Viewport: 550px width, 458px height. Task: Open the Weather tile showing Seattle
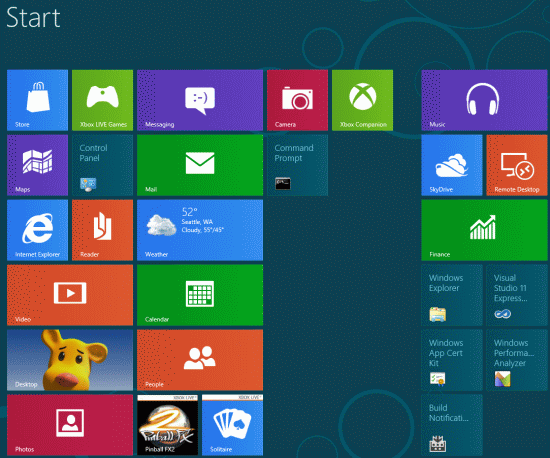pos(200,230)
